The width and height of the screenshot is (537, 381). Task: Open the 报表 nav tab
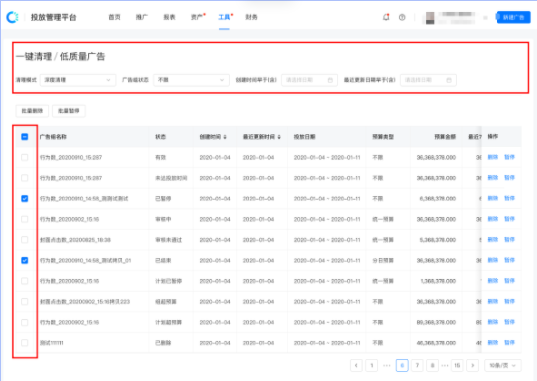click(x=169, y=17)
